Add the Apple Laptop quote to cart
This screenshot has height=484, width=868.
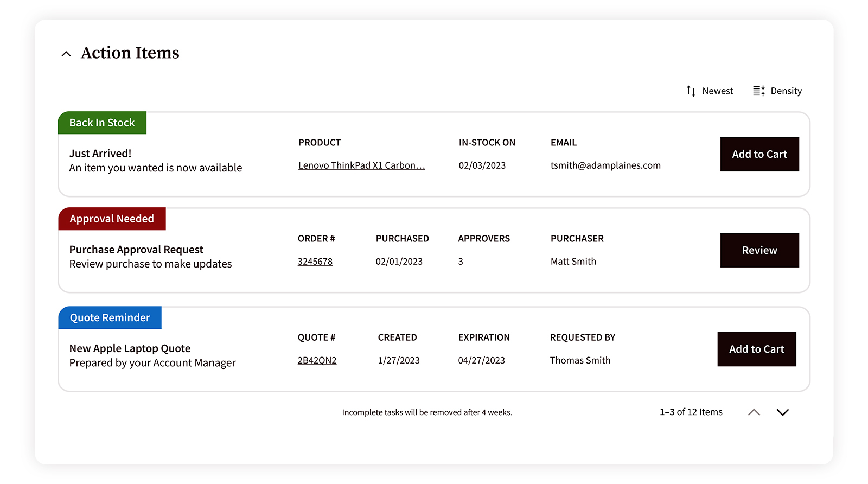coord(756,349)
